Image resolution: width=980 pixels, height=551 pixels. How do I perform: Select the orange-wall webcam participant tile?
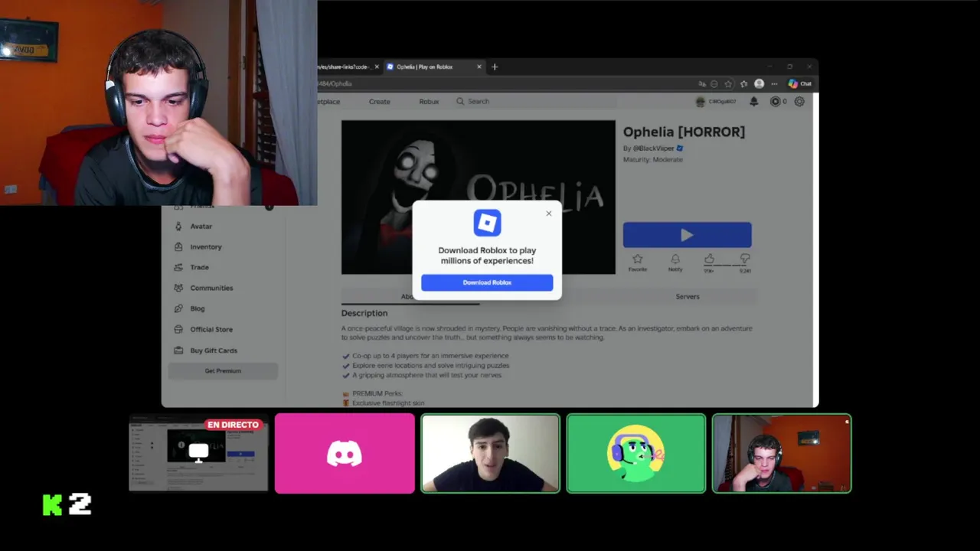click(782, 454)
